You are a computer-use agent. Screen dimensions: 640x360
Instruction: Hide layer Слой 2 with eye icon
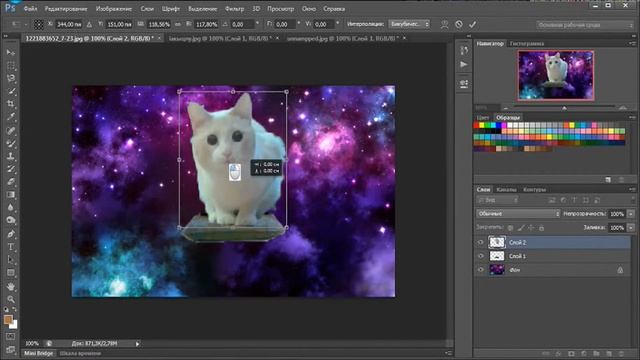pyautogui.click(x=480, y=242)
